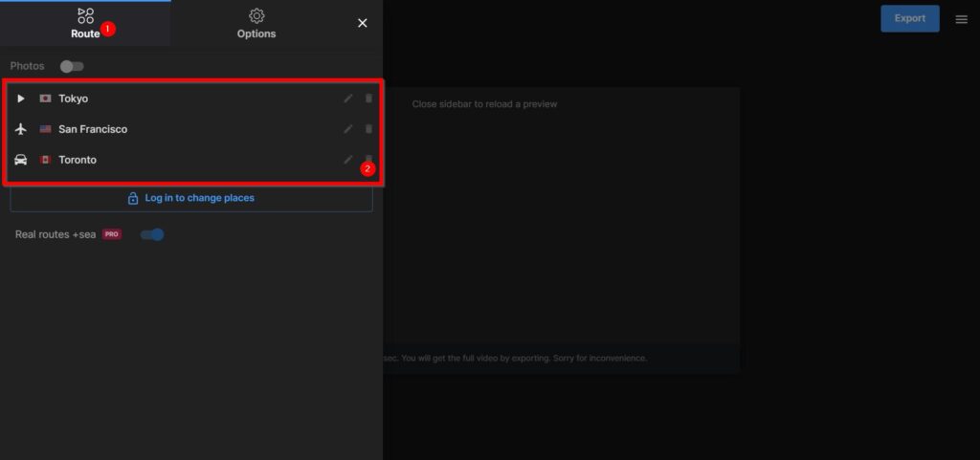Open the hamburger menu
This screenshot has width=980, height=460.
961,19
